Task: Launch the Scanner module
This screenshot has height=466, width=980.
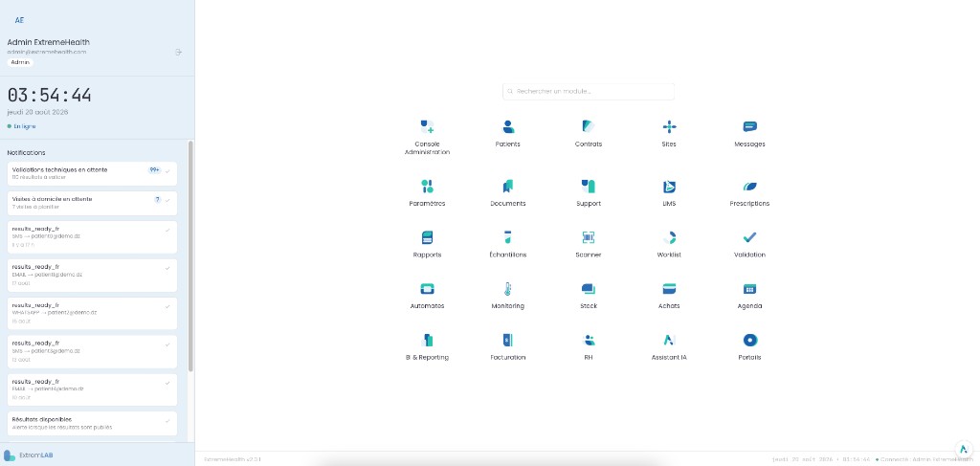Action: click(x=589, y=244)
